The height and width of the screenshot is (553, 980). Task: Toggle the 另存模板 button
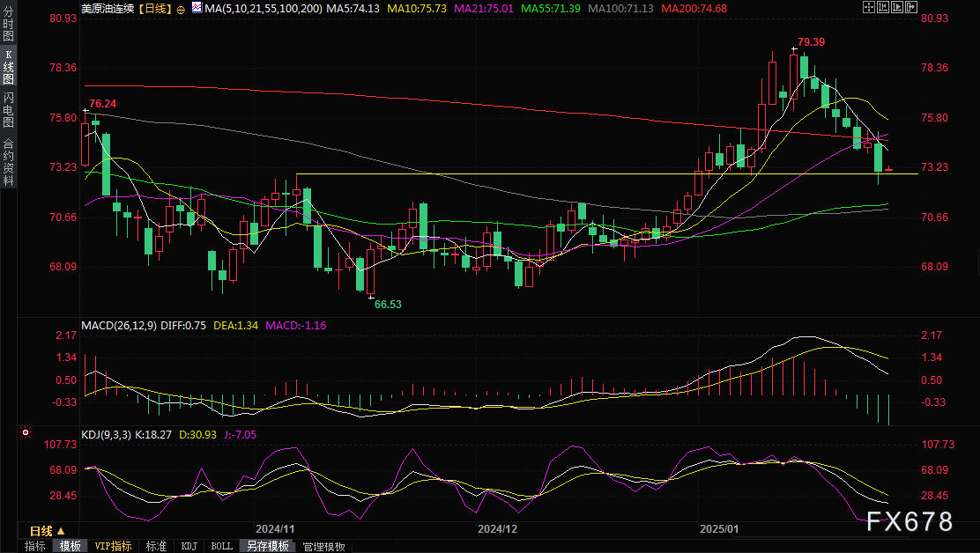(x=268, y=546)
